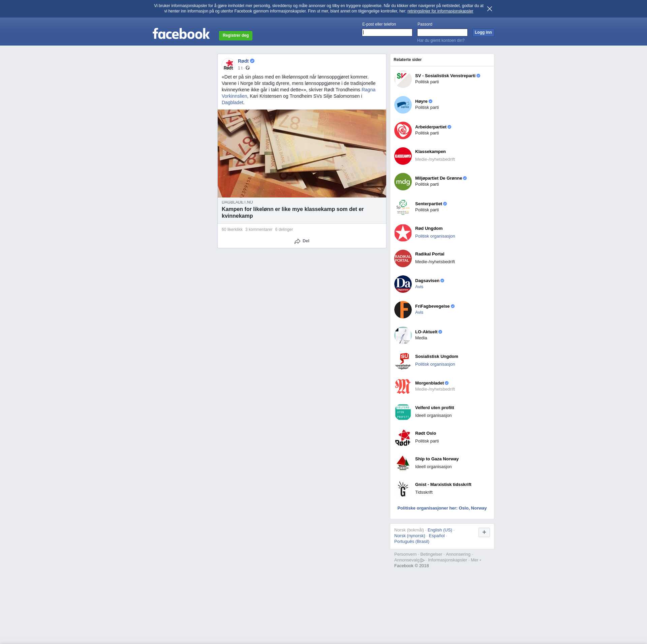Screen dimensions: 647x644
Task: Open the Rødt Oslo logo
Action: [x=403, y=438]
